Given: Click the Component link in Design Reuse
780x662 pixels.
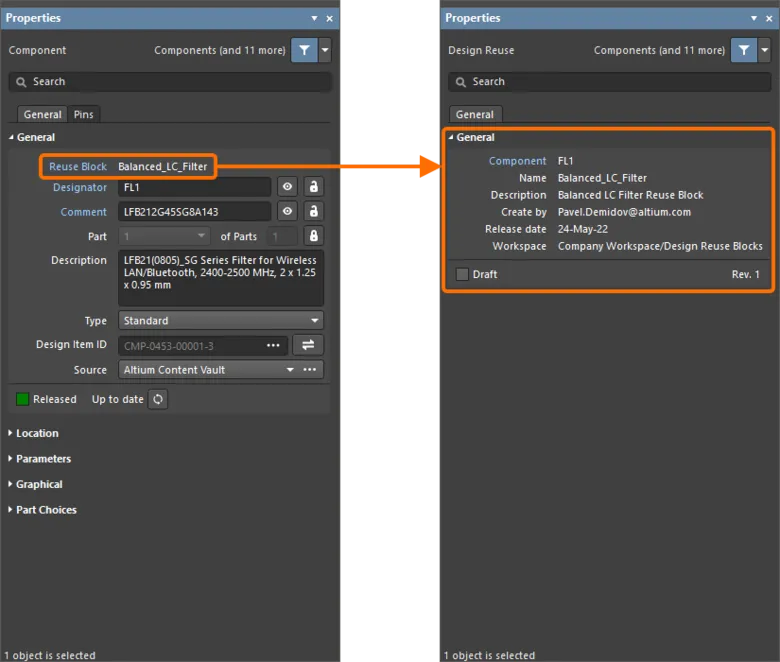Looking at the screenshot, I should pos(517,161).
